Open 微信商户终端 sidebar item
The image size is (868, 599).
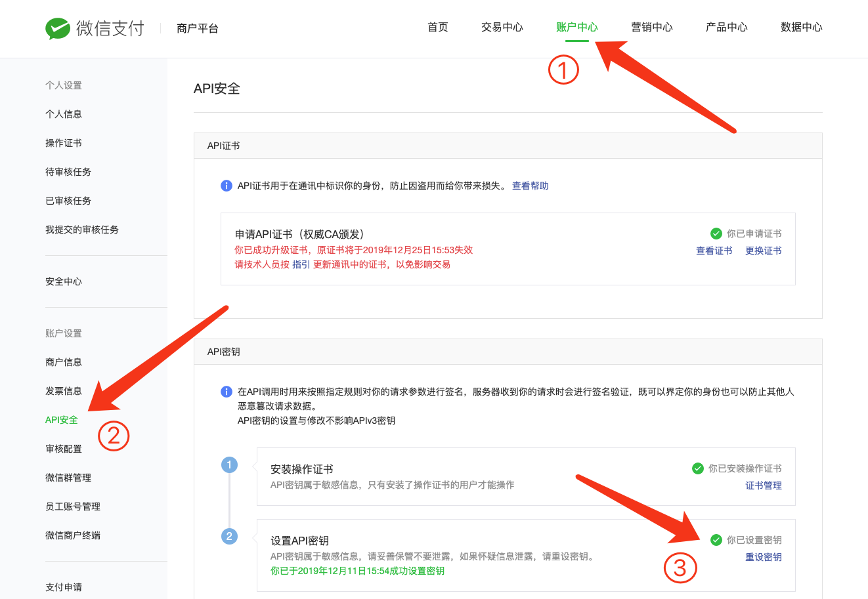pyautogui.click(x=73, y=535)
